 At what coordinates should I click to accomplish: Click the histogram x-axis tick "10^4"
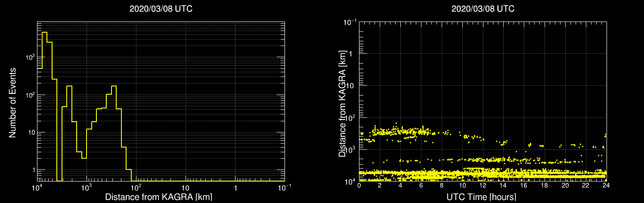37,188
